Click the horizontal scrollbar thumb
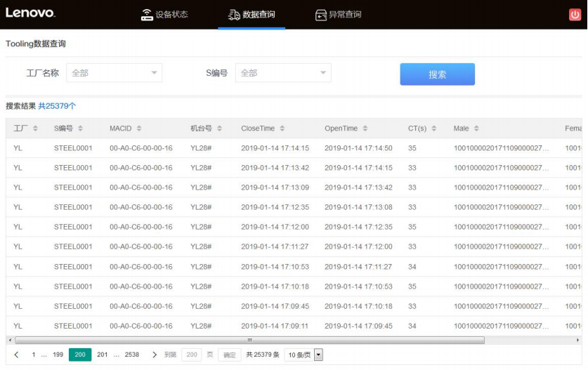Viewport: 588px width, 370px height. point(250,340)
